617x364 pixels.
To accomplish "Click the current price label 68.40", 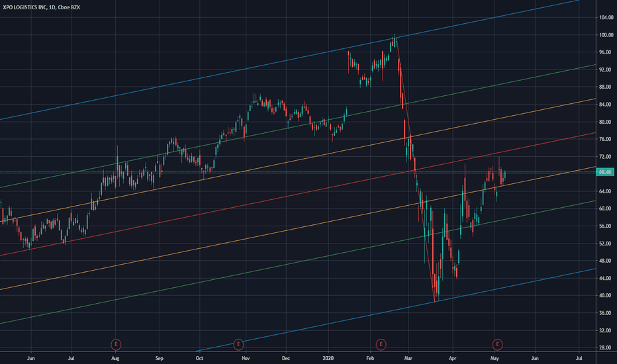I will coord(605,172).
